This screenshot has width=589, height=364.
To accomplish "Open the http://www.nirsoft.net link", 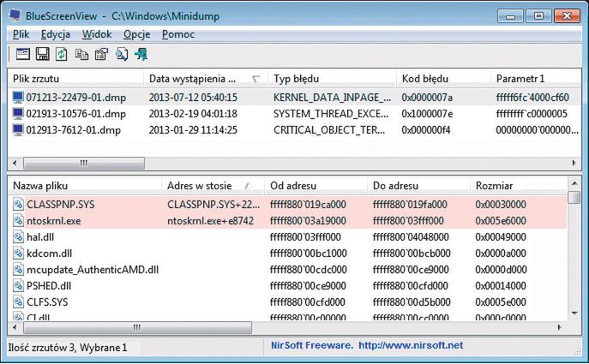I will (x=411, y=345).
